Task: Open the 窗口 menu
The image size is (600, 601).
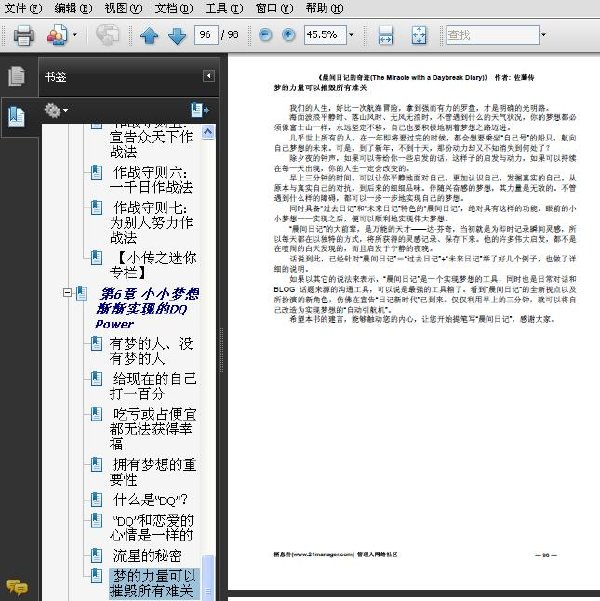Action: point(275,8)
